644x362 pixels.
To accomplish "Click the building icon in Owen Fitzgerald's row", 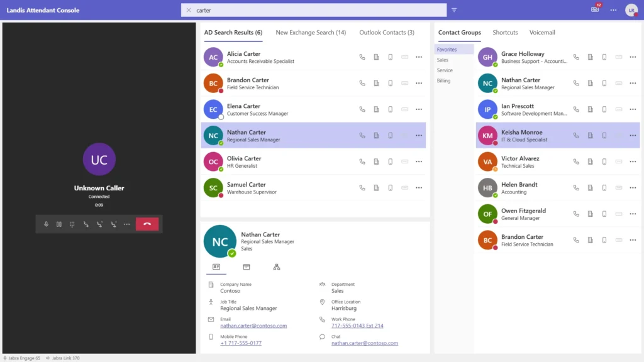I will click(x=590, y=214).
